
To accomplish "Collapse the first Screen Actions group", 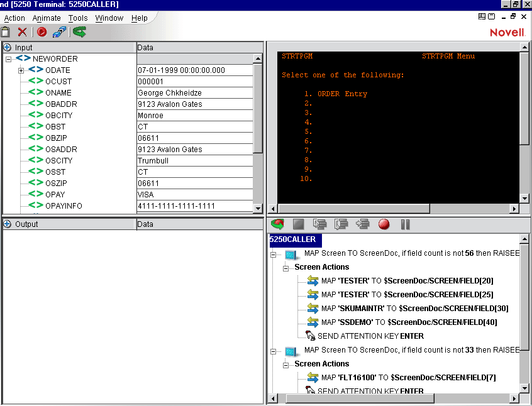I will 286,267.
